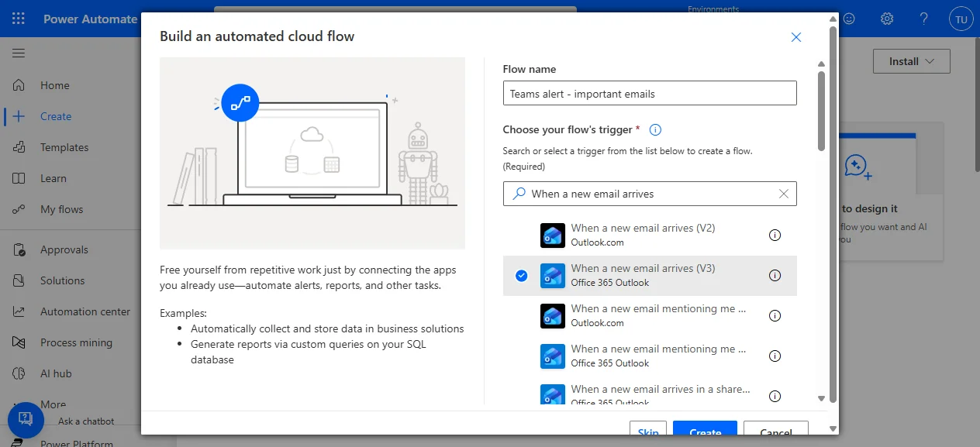Screen dimensions: 980x447
Task: Open the Ask a chatbot button
Action: coord(26,420)
